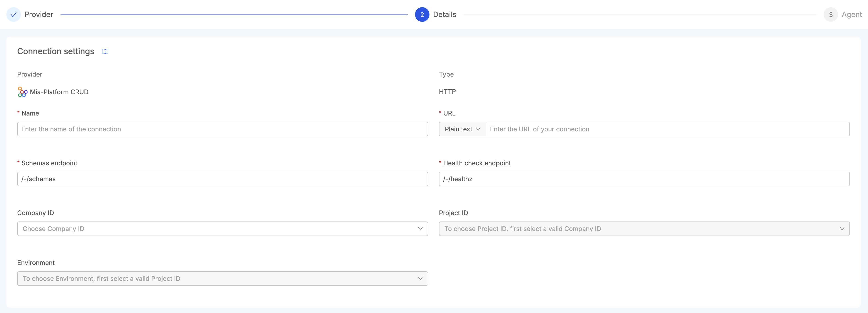Viewport: 868px width, 313px height.
Task: Click the Environment dropdown chevron arrow
Action: tap(420, 278)
